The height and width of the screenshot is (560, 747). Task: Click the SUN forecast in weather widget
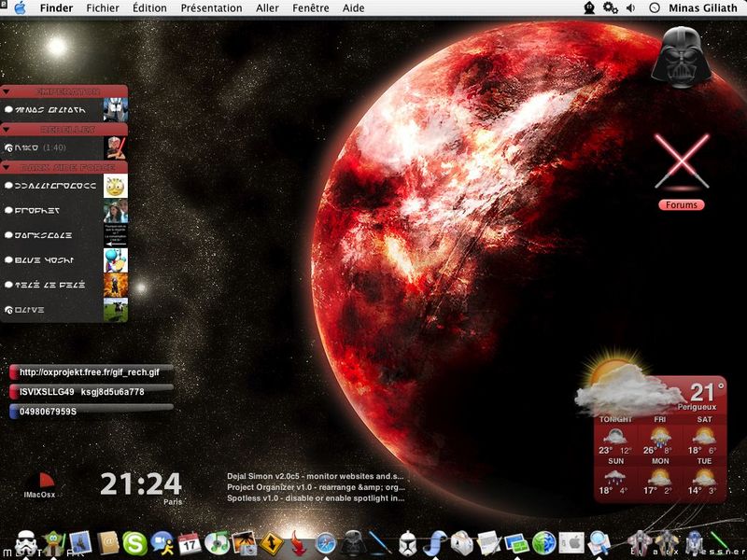point(615,477)
